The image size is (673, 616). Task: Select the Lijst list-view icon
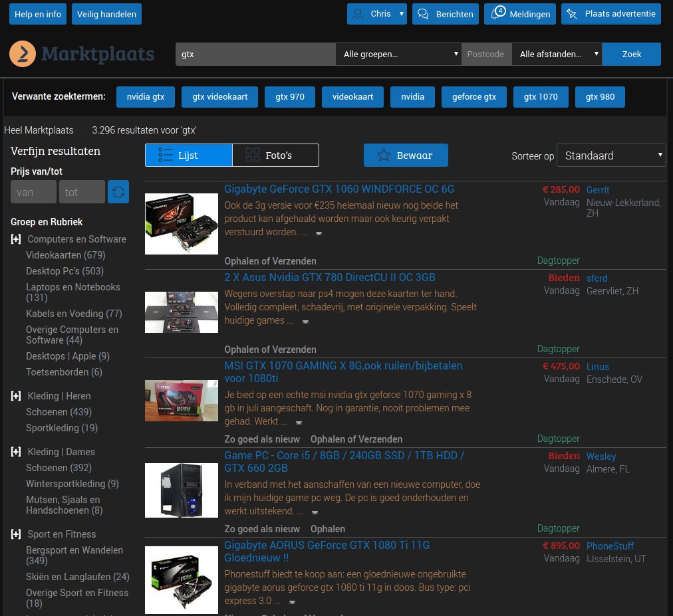point(166,155)
